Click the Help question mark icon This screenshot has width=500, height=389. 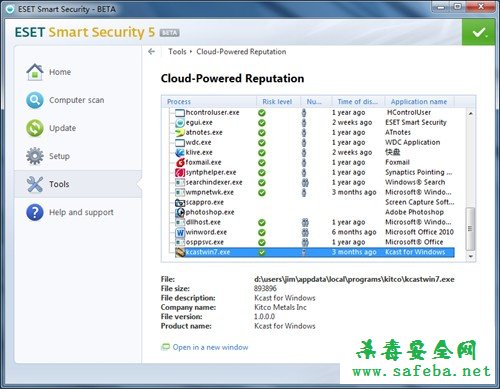click(x=35, y=212)
